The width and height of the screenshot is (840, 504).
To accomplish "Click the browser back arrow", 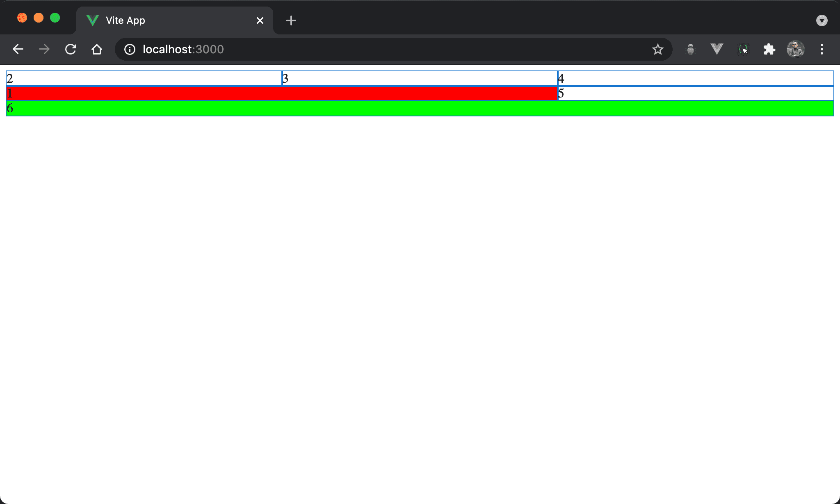I will click(18, 50).
